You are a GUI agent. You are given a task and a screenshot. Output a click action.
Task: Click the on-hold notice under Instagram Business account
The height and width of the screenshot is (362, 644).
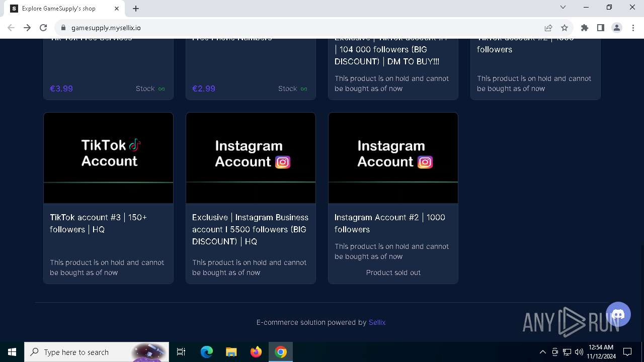coord(250,267)
